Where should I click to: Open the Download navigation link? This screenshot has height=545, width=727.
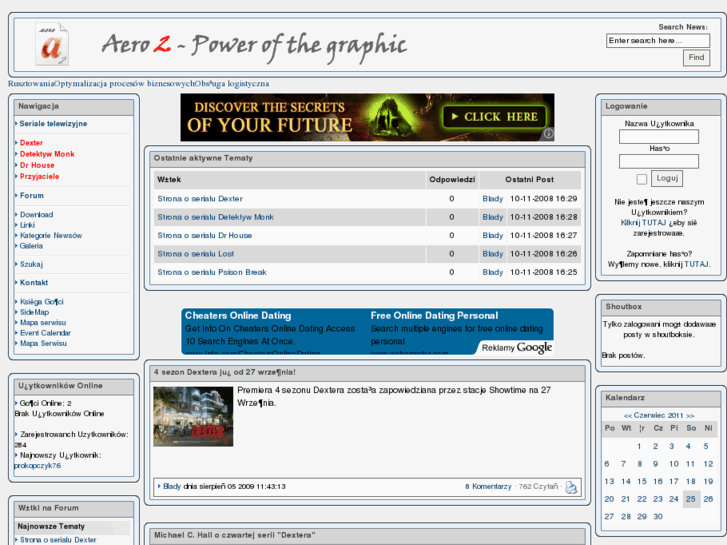coord(36,215)
